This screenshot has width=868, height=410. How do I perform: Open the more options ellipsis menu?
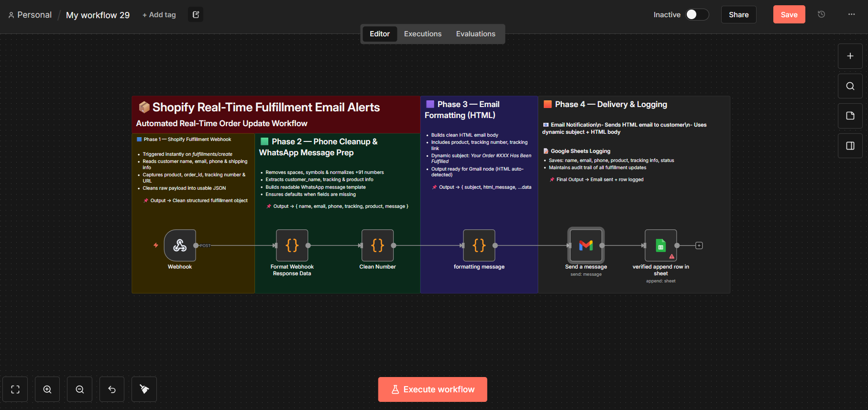(x=851, y=15)
